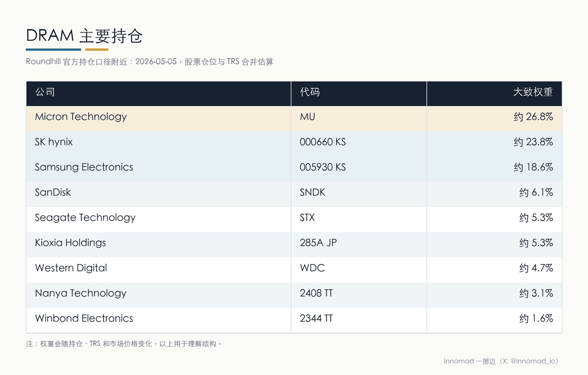Click the code "2344 TT"
This screenshot has width=588, height=375.
coord(316,318)
